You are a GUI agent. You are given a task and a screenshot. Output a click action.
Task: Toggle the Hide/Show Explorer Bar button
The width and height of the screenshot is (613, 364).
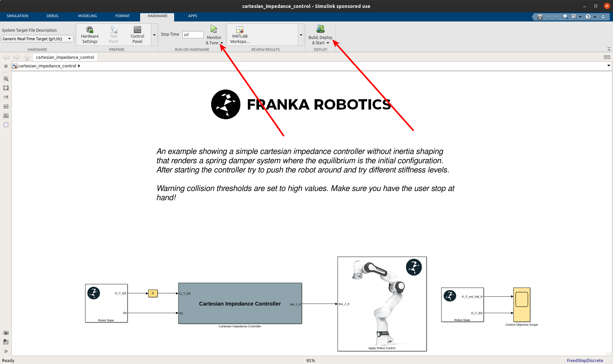(6, 66)
